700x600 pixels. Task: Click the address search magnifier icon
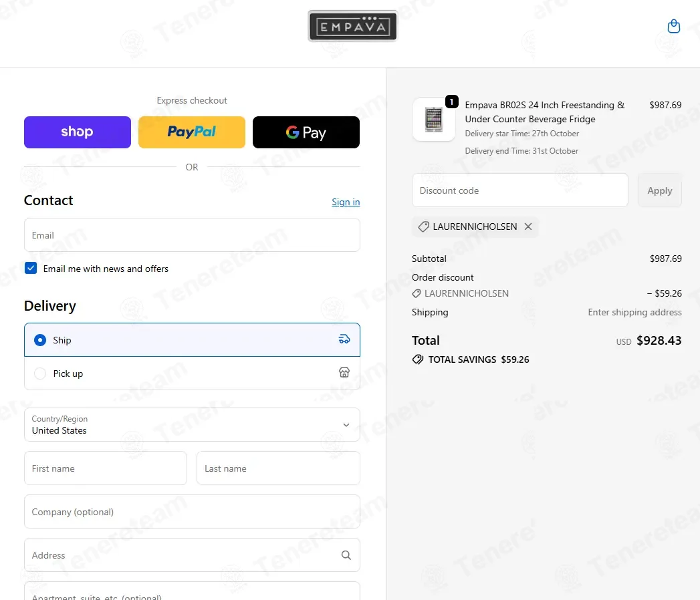pos(346,555)
